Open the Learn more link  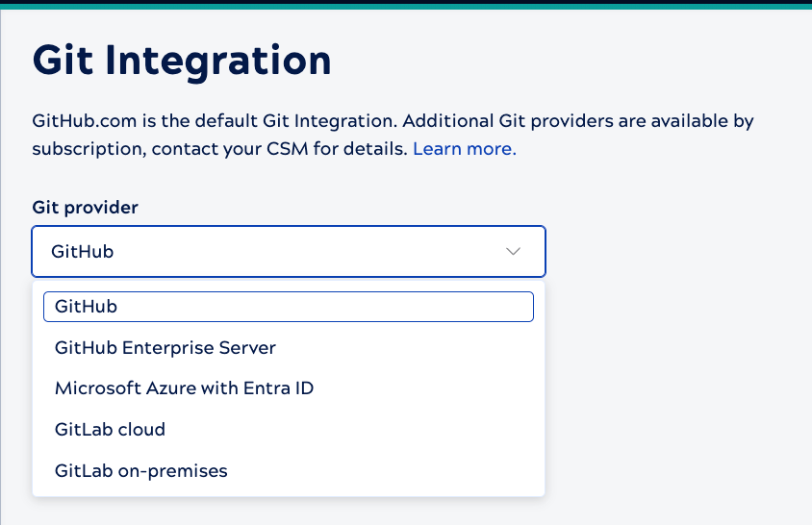(x=465, y=149)
